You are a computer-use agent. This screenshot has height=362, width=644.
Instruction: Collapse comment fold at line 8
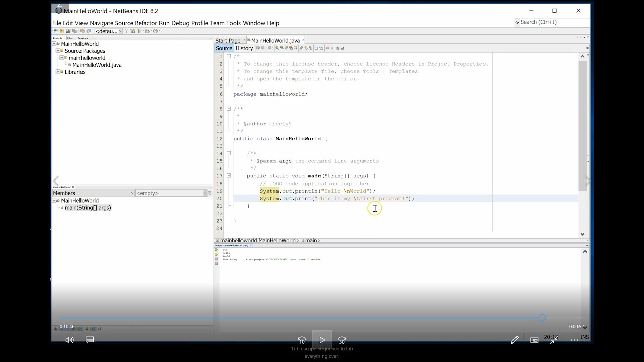coord(229,109)
